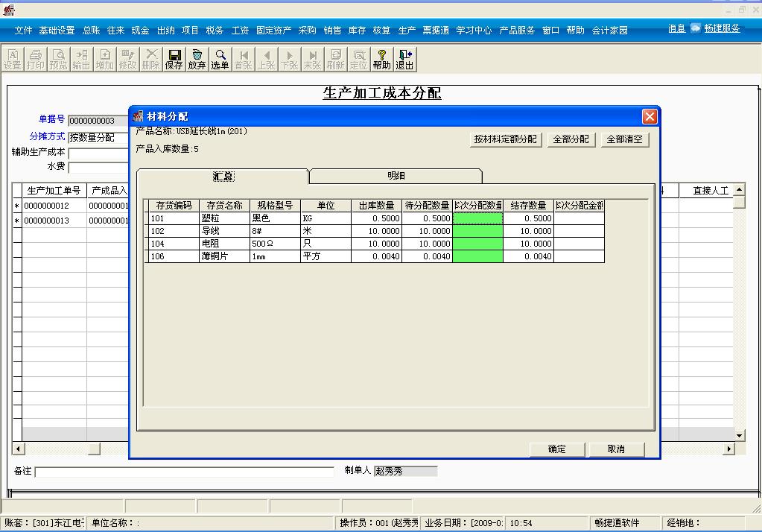Click the 帮助 help icon with question mark
The width and height of the screenshot is (762, 532).
[381, 60]
